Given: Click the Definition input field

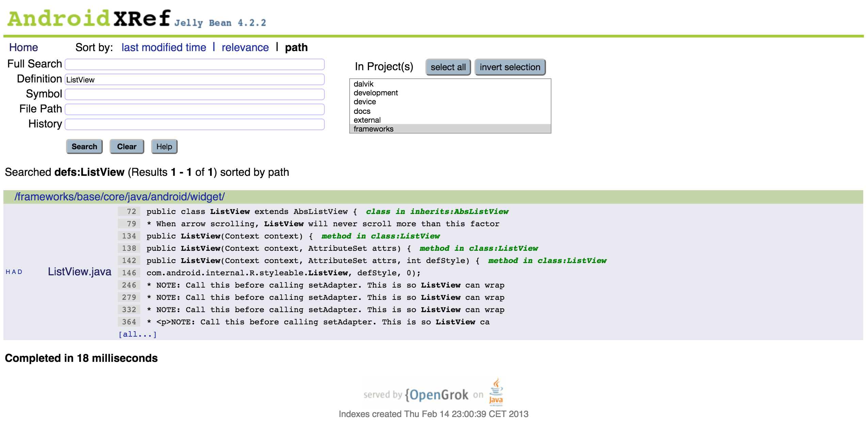Looking at the screenshot, I should coord(194,79).
